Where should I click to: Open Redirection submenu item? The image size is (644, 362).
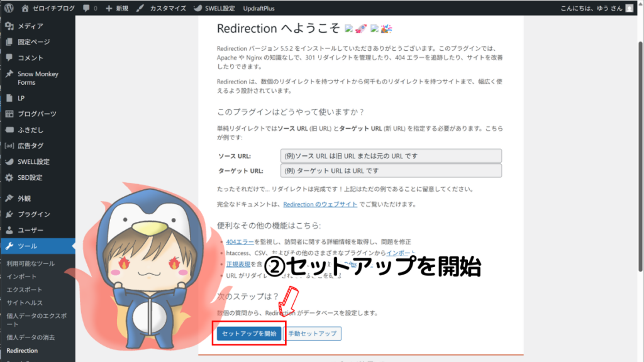[x=22, y=351]
